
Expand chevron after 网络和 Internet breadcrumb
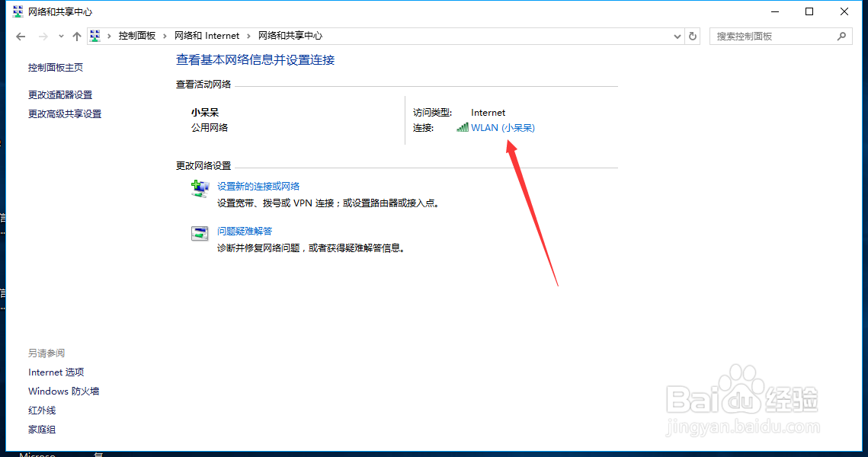[248, 36]
